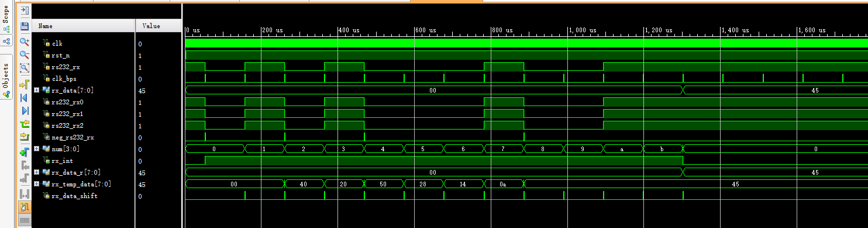
Task: Click the '45' segment in rx_data_r waveform
Action: pos(775,172)
